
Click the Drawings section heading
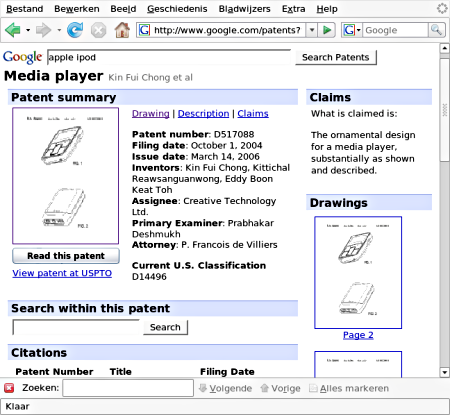pos(339,203)
